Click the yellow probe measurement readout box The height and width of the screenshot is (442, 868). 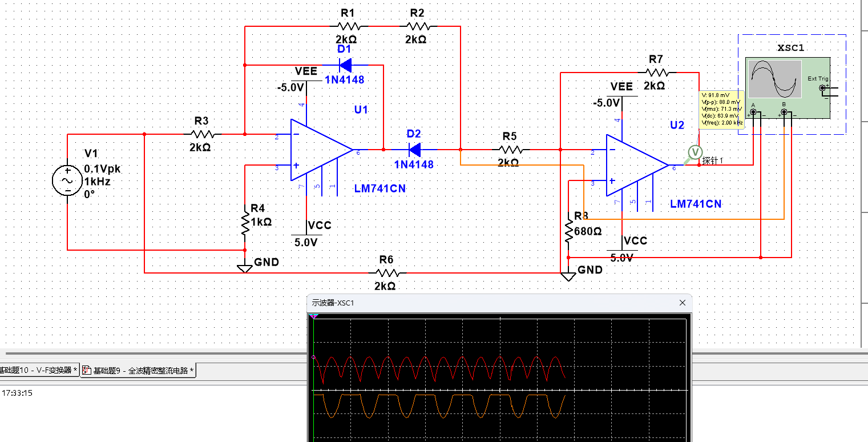[x=721, y=109]
